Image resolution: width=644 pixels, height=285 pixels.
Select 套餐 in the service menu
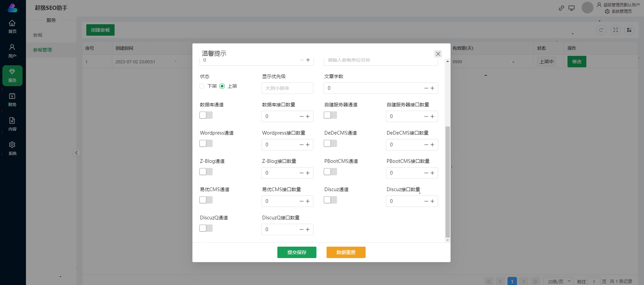pyautogui.click(x=38, y=35)
